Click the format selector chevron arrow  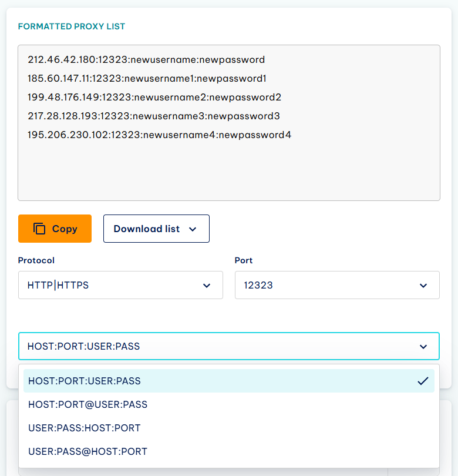point(423,346)
